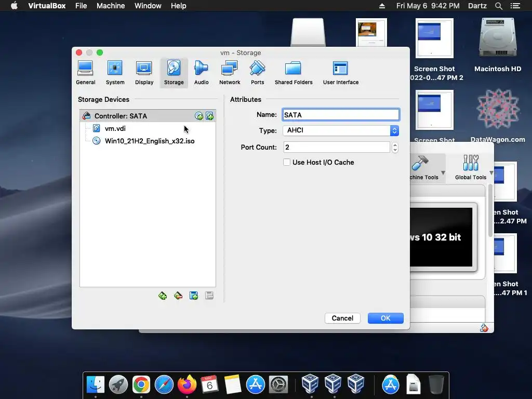Open the Display settings section
The width and height of the screenshot is (532, 399).
[x=144, y=73]
